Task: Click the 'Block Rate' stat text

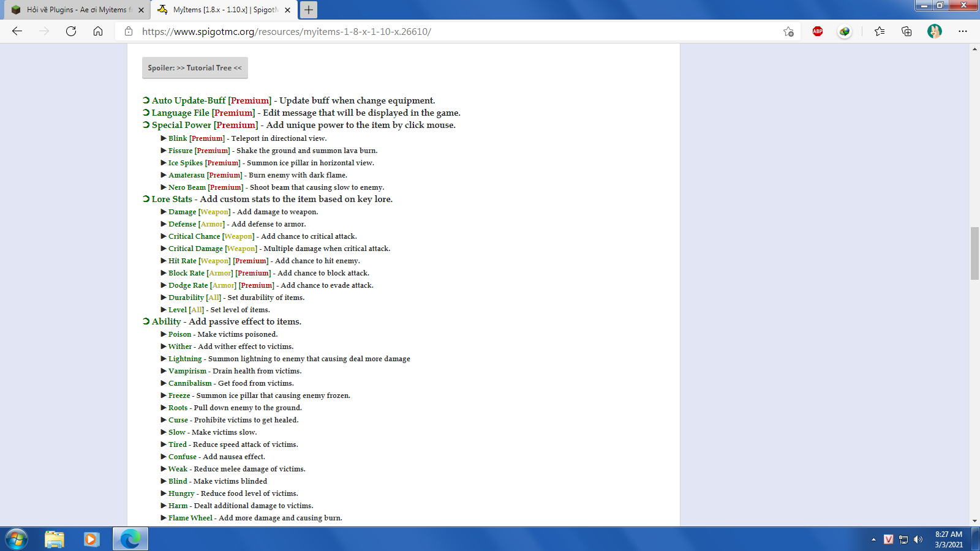Action: point(186,273)
